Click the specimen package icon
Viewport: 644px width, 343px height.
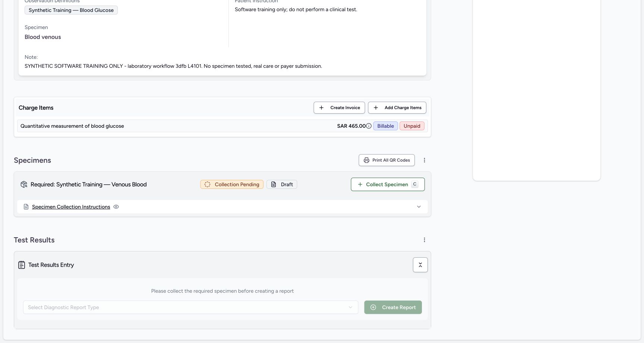click(24, 184)
